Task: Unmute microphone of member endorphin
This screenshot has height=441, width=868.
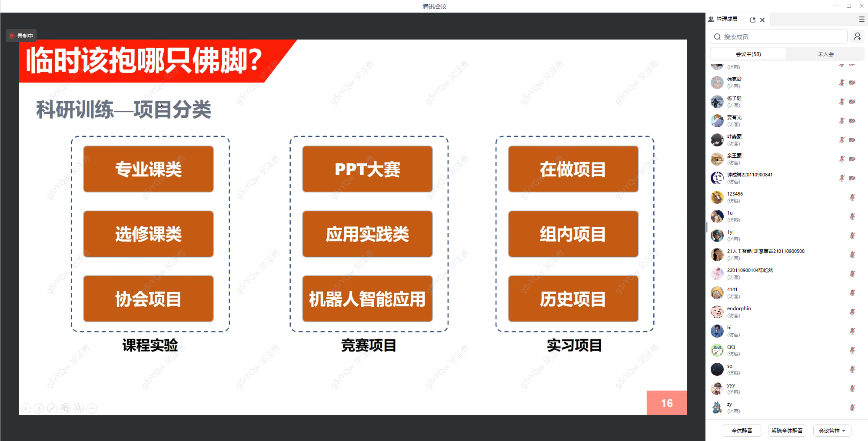Action: 852,312
